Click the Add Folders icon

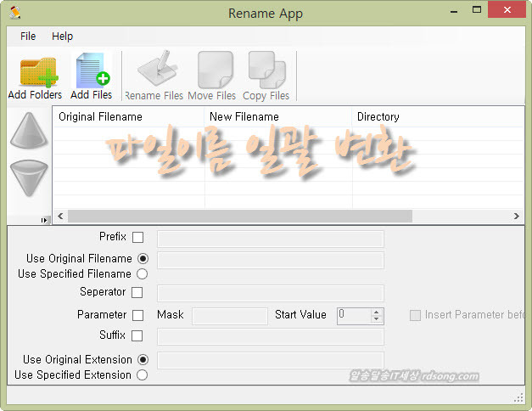coord(36,71)
